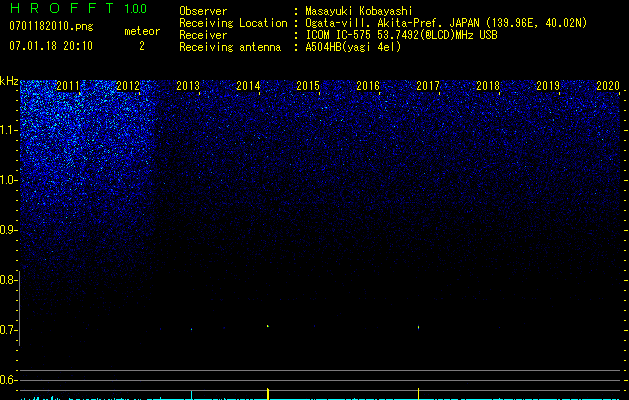Click the 2016 time axis label
This screenshot has height=400, width=629.
(368, 85)
